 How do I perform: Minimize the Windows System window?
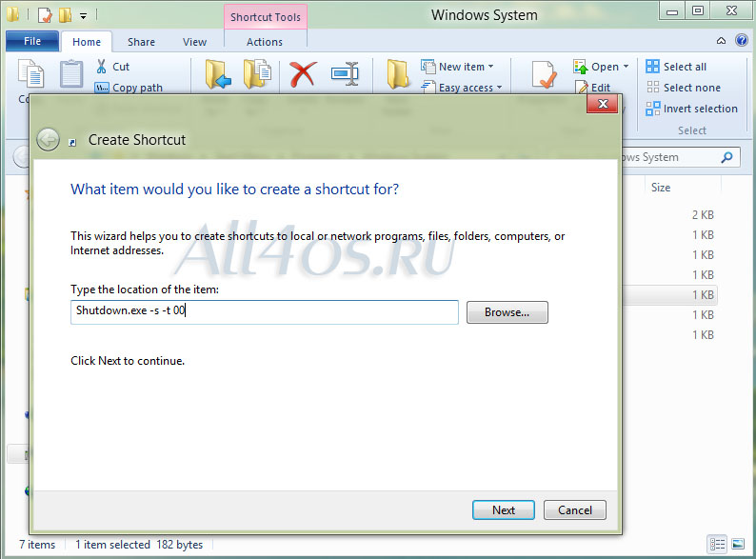672,11
